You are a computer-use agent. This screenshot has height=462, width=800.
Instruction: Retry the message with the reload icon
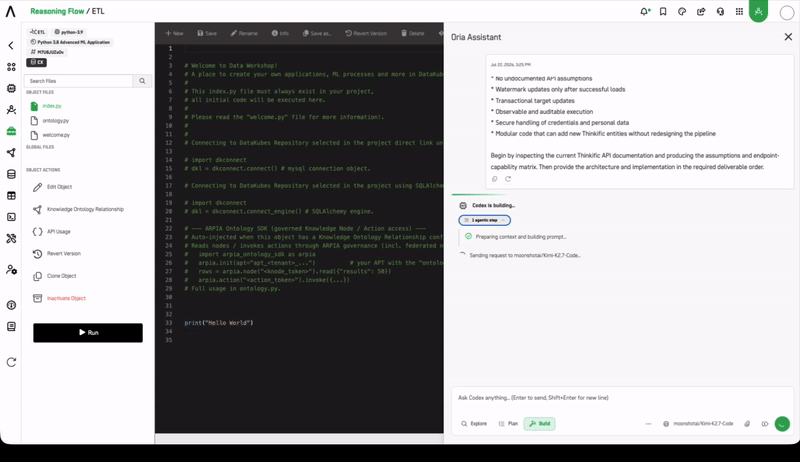pos(508,179)
